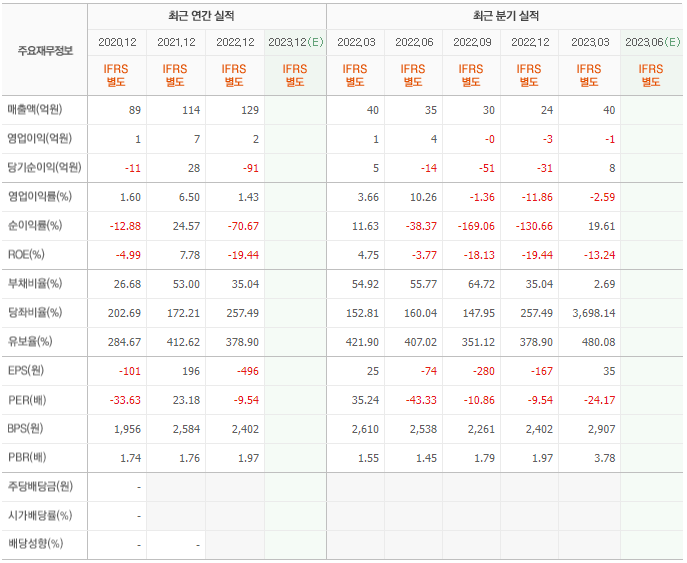This screenshot has width=687, height=563.
Task: Select BPS value 1,956 for 2020.12
Action: click(127, 429)
